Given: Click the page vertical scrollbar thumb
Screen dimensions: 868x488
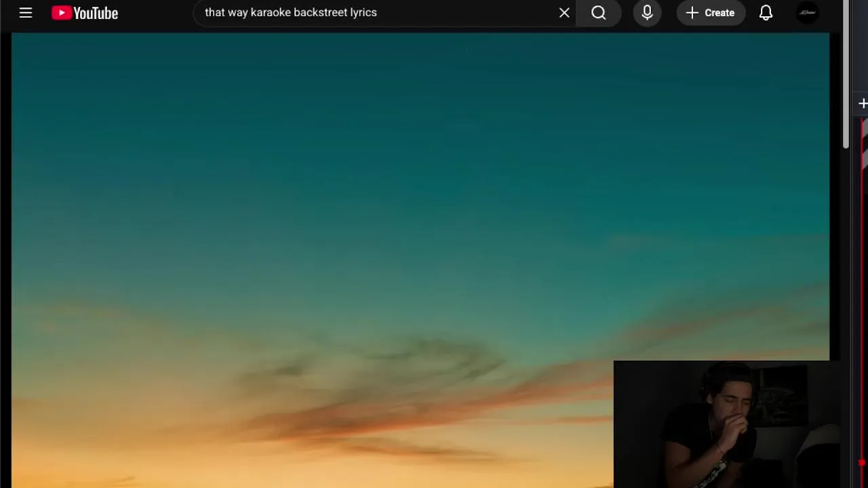Looking at the screenshot, I should [x=846, y=75].
